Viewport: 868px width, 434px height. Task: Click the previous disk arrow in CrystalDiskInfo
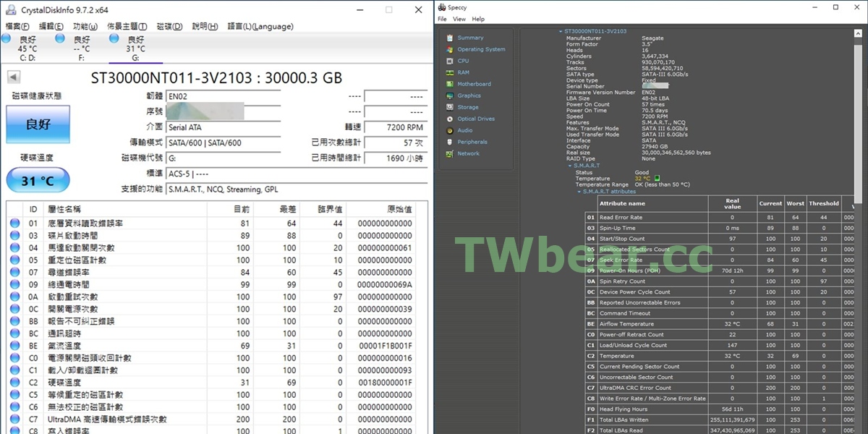(14, 77)
